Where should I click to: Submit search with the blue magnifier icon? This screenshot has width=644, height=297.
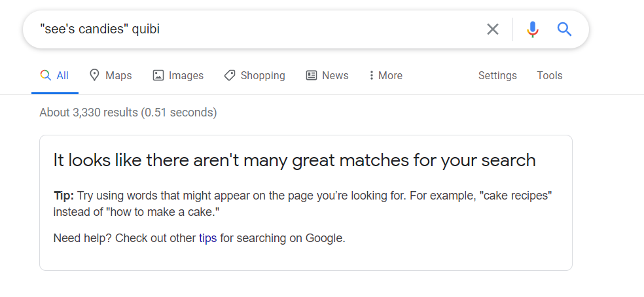tap(564, 29)
